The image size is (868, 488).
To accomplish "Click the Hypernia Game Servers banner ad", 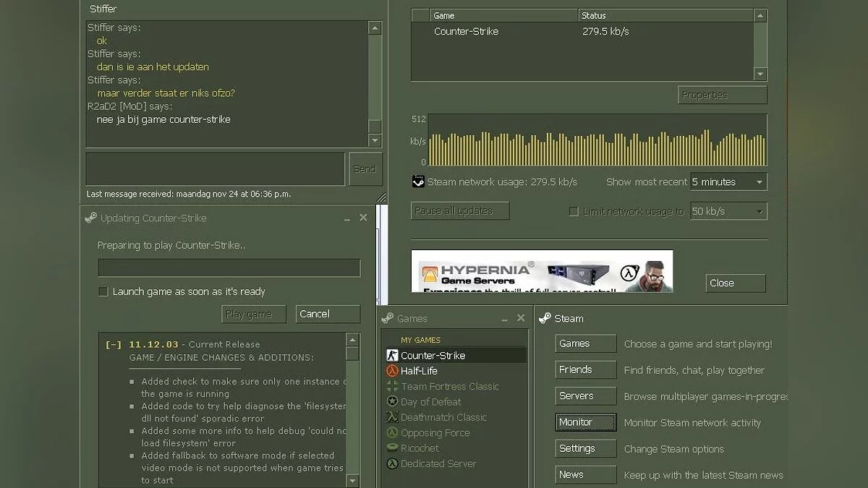I will pyautogui.click(x=541, y=271).
